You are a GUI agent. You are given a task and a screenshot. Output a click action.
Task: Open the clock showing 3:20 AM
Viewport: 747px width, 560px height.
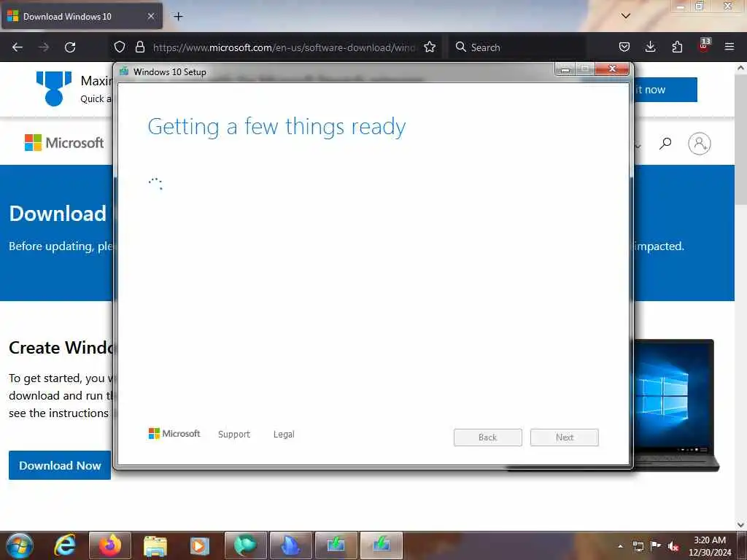click(x=710, y=545)
